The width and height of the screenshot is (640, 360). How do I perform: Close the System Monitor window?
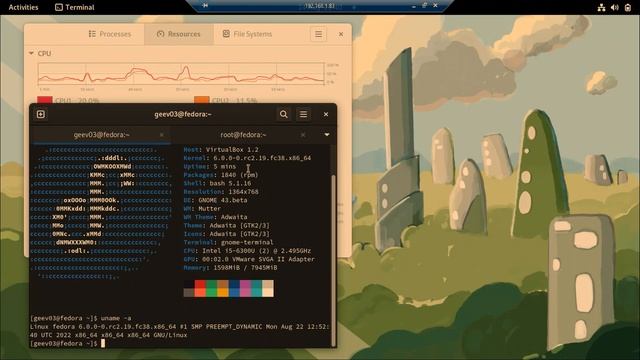click(x=341, y=34)
